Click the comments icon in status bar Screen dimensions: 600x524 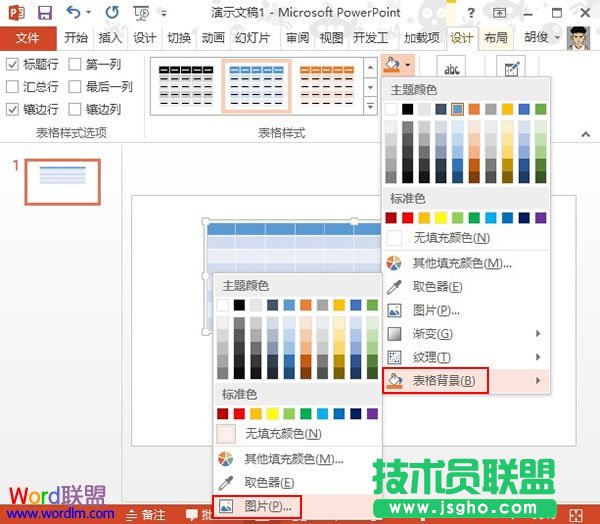(x=192, y=515)
